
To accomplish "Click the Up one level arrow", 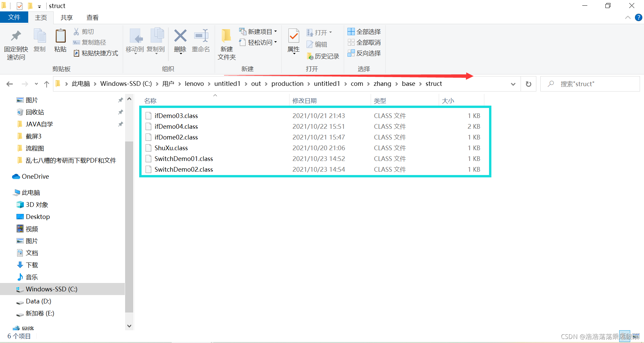I will [47, 84].
